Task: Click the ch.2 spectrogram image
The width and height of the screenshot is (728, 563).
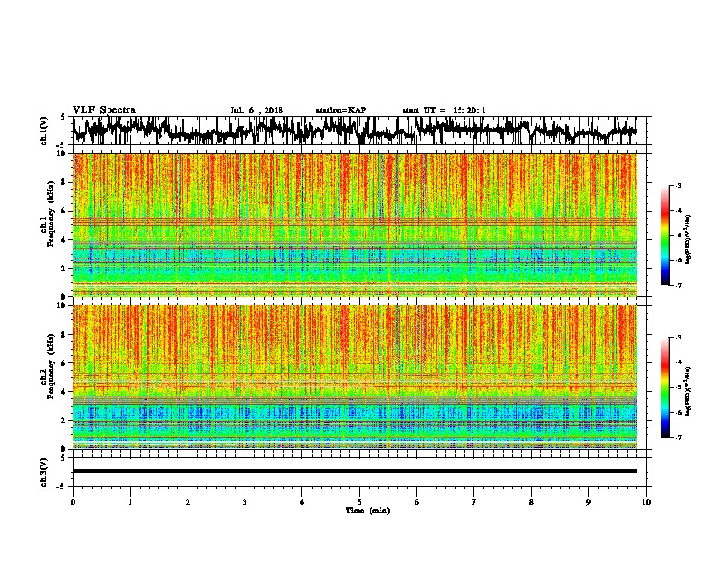Action: click(355, 377)
